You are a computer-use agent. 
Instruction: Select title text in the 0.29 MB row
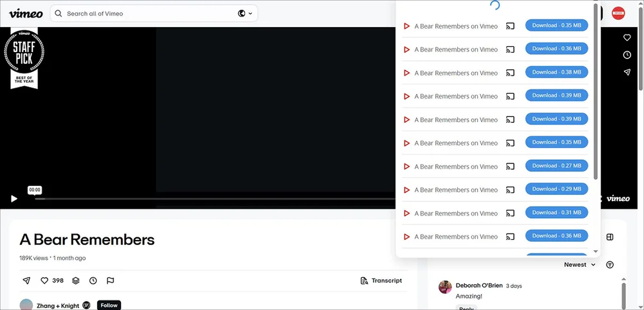(x=456, y=190)
